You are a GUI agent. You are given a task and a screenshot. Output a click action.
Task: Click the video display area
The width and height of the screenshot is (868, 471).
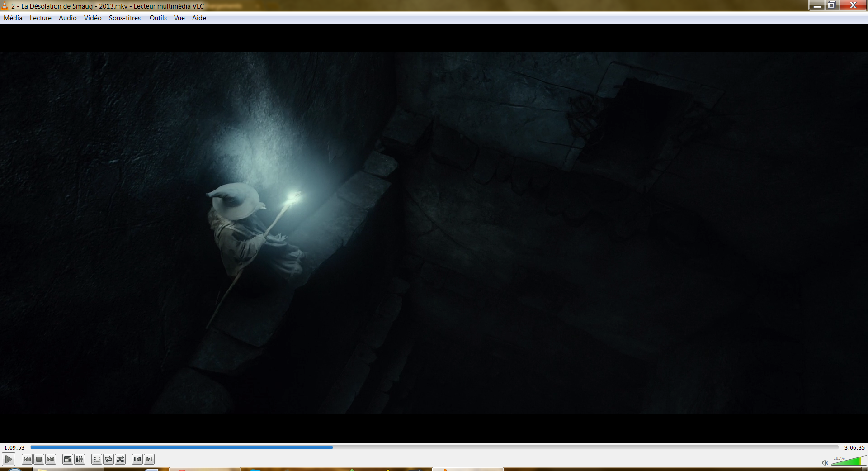(x=434, y=233)
